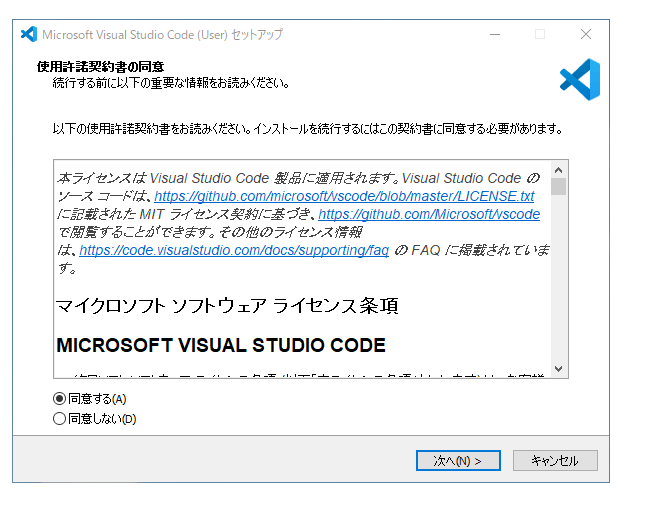Click the license text scrollbar thumb
This screenshot has width=649, height=527.
[558, 186]
